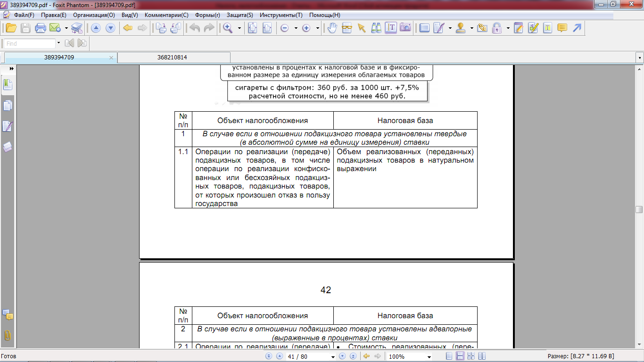Click the edit text notepad pencil icon
644x362 pixels.
[519, 28]
